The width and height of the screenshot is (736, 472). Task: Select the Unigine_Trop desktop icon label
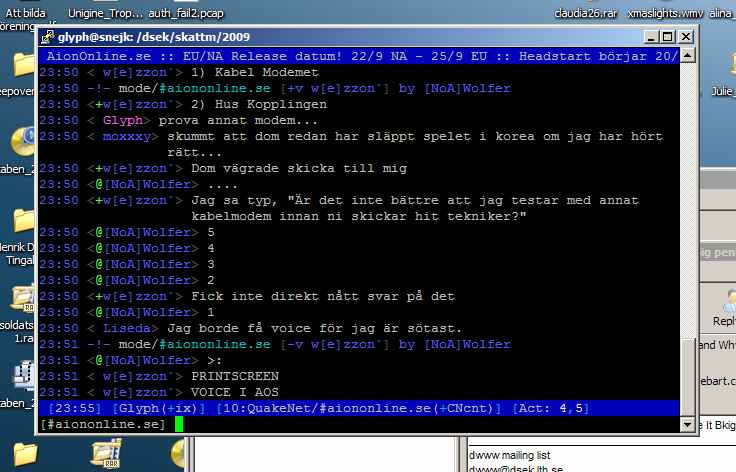pos(105,13)
